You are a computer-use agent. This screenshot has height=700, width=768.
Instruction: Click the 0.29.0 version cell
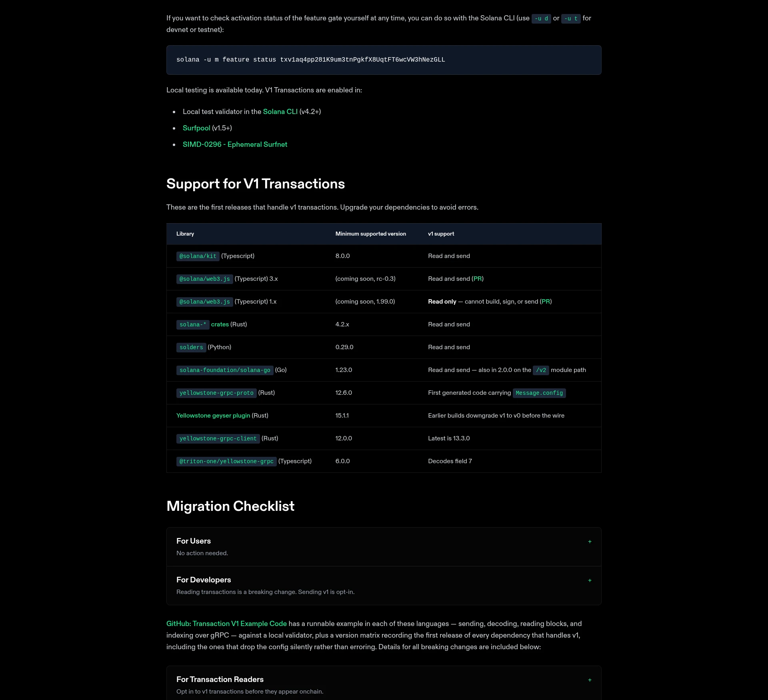344,347
